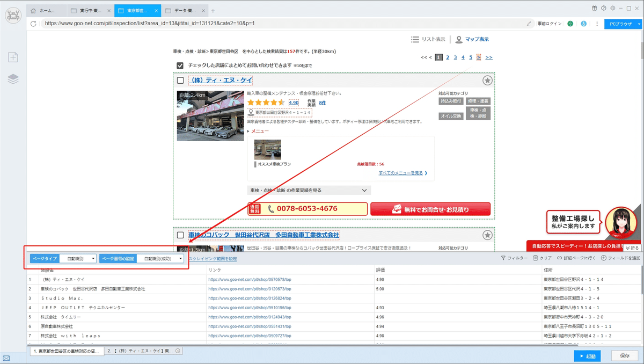Select second bottom task tab ティ・エヌ・ケイ
This screenshot has height=364, width=644.
point(143,351)
